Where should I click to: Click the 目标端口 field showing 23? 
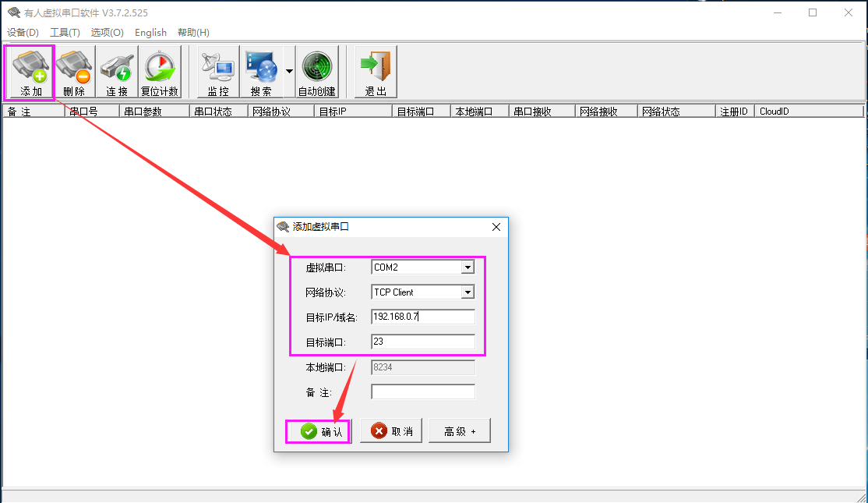point(422,342)
